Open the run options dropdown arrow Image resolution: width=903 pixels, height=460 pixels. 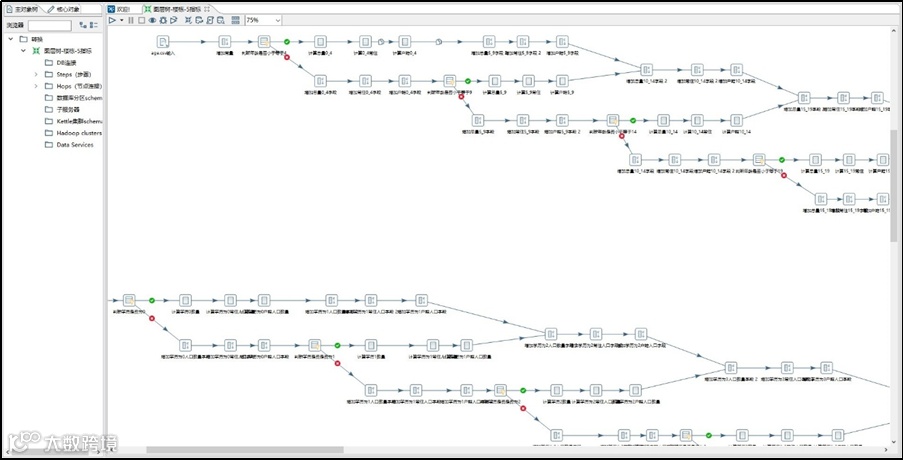click(x=122, y=20)
